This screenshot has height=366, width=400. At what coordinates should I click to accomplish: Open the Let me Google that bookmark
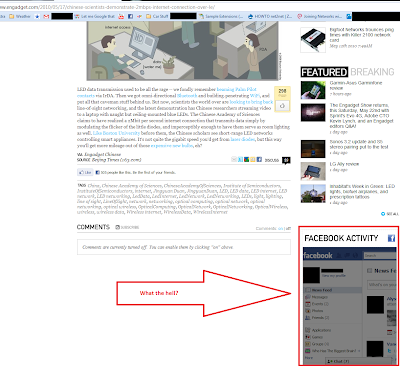click(x=94, y=16)
